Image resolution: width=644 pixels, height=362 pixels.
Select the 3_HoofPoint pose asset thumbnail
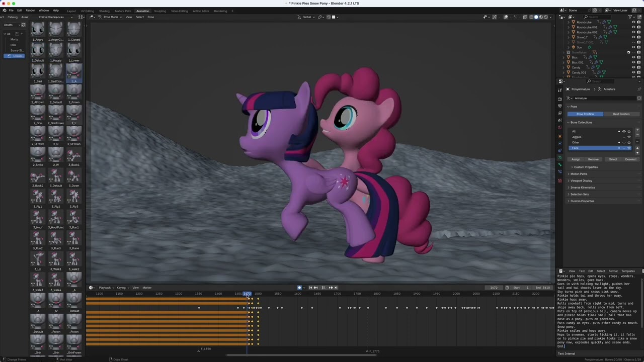pyautogui.click(x=56, y=220)
